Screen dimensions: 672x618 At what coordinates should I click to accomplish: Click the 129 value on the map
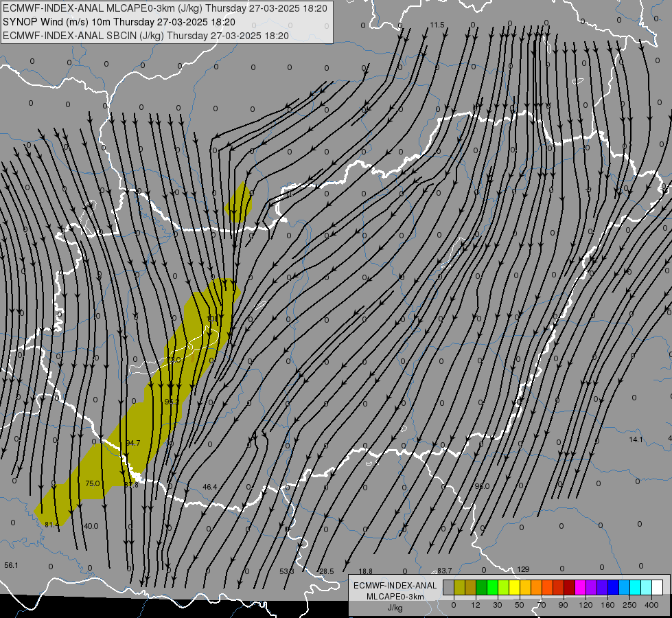[523, 569]
